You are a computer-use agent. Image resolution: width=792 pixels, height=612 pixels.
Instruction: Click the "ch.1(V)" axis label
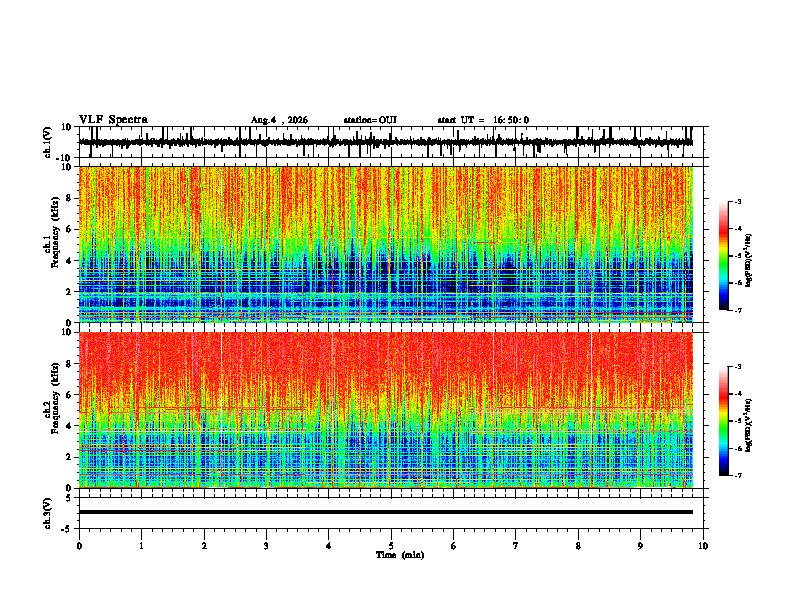coord(48,142)
